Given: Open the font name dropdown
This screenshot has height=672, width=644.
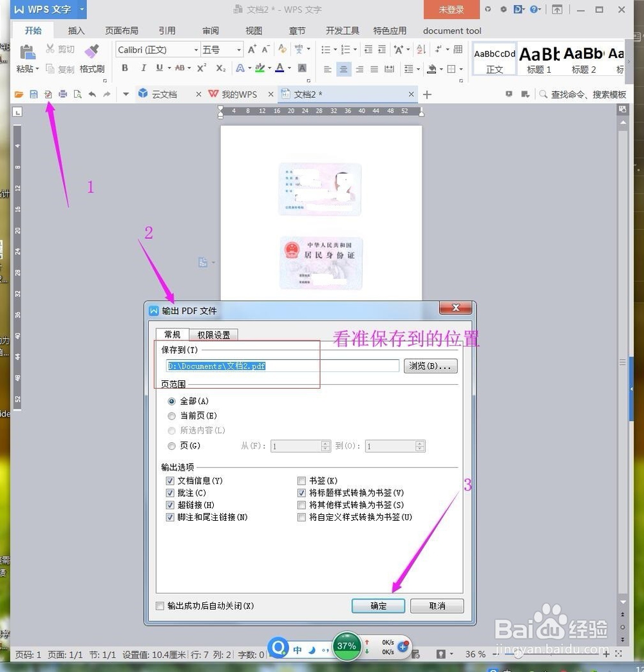Looking at the screenshot, I should [x=196, y=50].
